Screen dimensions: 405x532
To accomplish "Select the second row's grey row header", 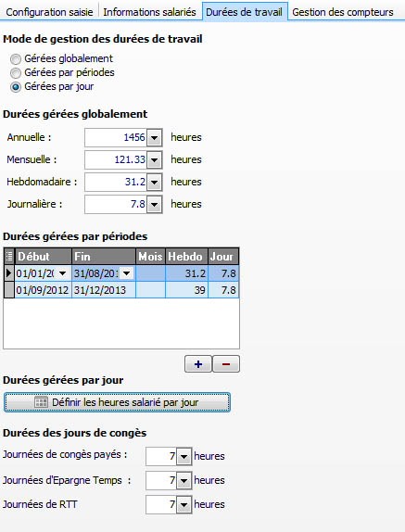I will tap(9, 290).
